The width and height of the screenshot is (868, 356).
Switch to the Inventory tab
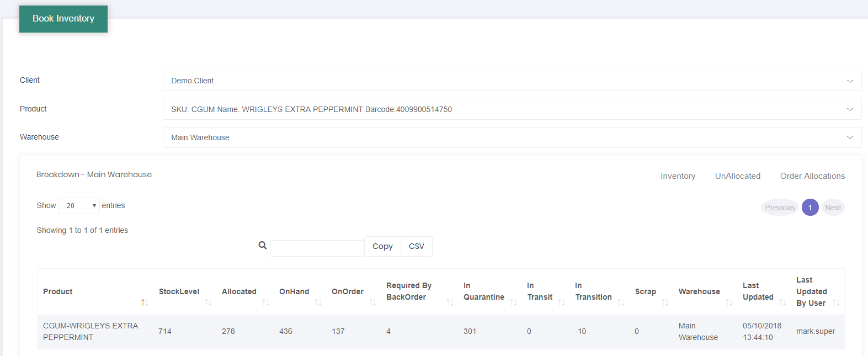(678, 176)
